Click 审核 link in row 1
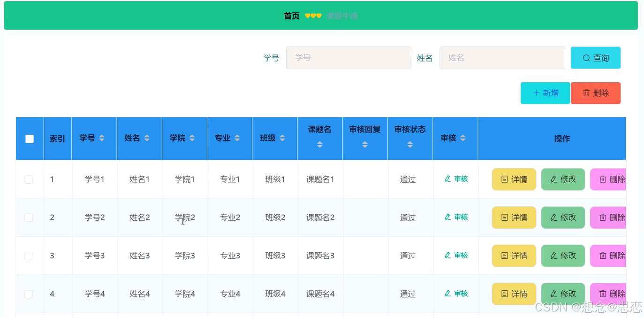Screen dimensions: 644x318 pos(456,179)
